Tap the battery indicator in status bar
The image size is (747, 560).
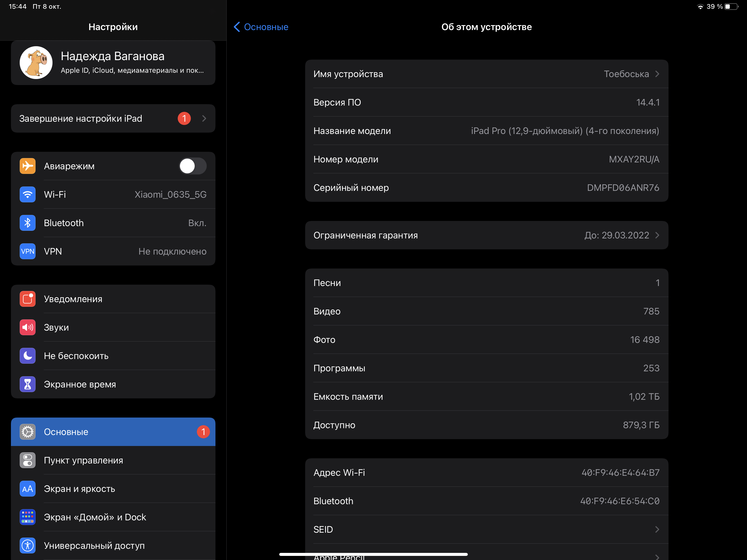tap(731, 7)
